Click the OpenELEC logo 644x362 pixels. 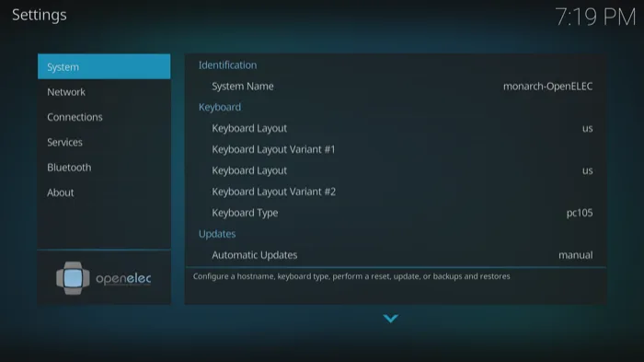click(103, 278)
